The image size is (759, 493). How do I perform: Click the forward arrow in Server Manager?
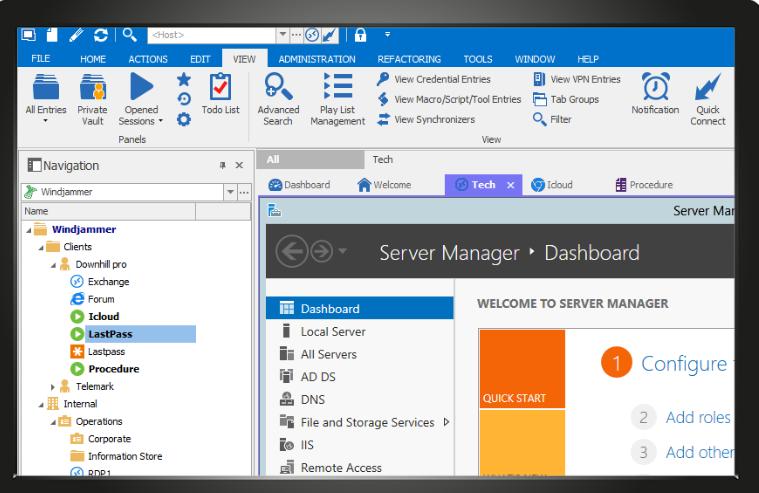pyautogui.click(x=321, y=251)
